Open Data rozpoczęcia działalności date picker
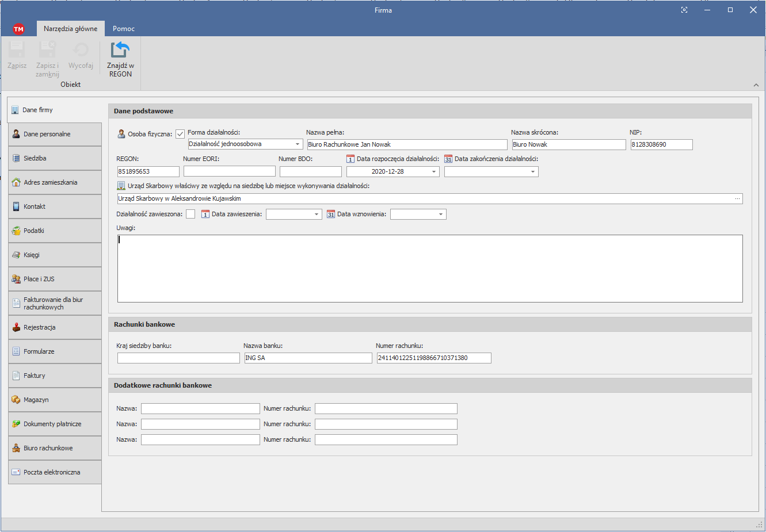 pyautogui.click(x=433, y=172)
